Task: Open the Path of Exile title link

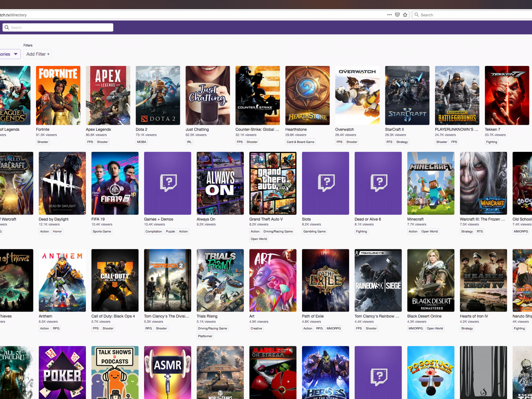Action: click(312, 316)
